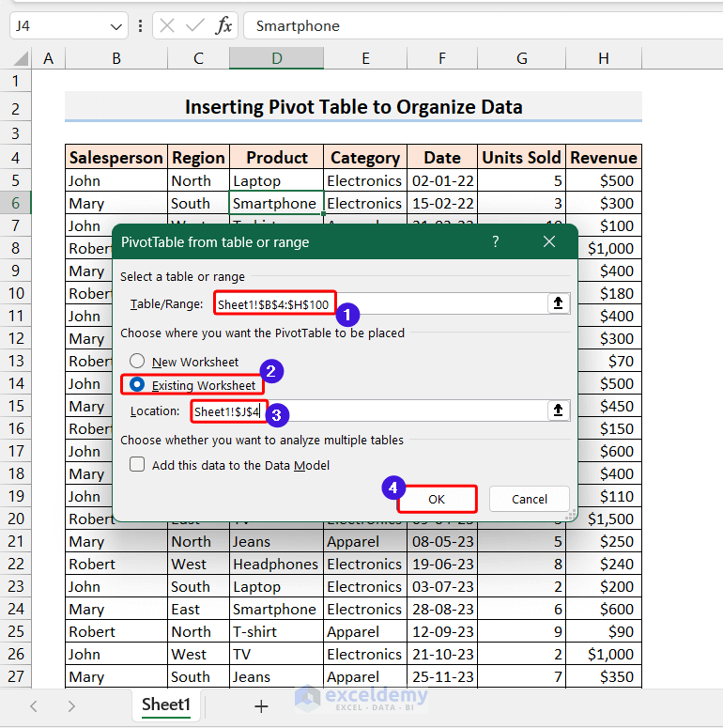723x728 pixels.
Task: Open the Name Box dropdown arrow
Action: tap(116, 26)
